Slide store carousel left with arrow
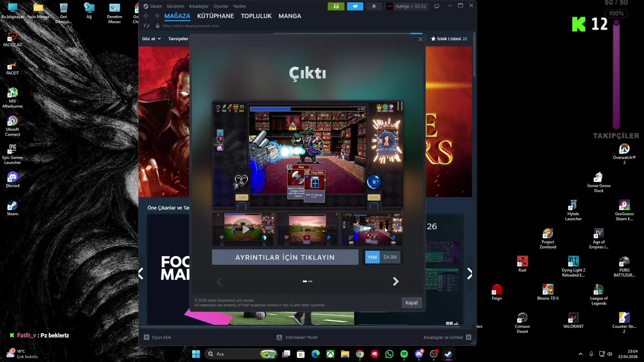 click(x=141, y=274)
